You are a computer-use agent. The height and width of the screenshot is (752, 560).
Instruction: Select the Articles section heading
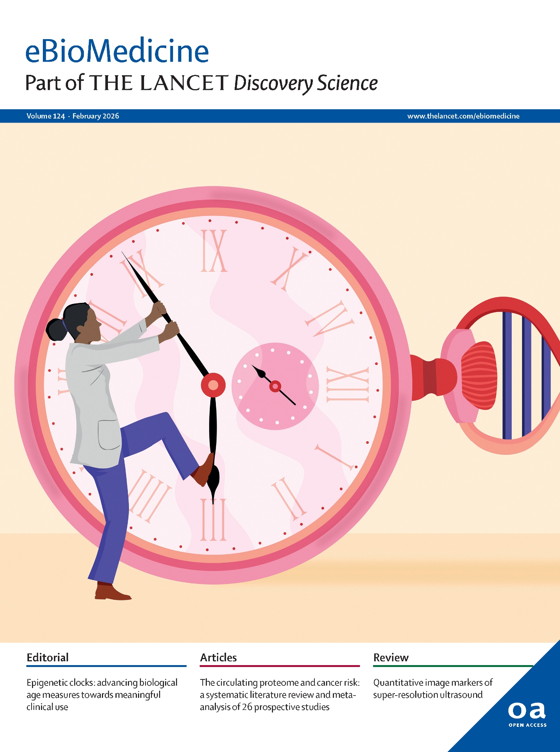tap(218, 658)
